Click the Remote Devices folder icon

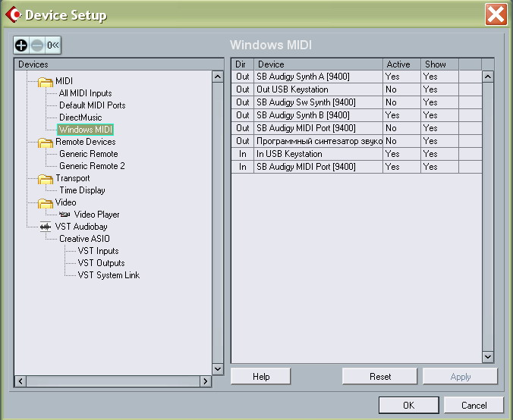46,143
